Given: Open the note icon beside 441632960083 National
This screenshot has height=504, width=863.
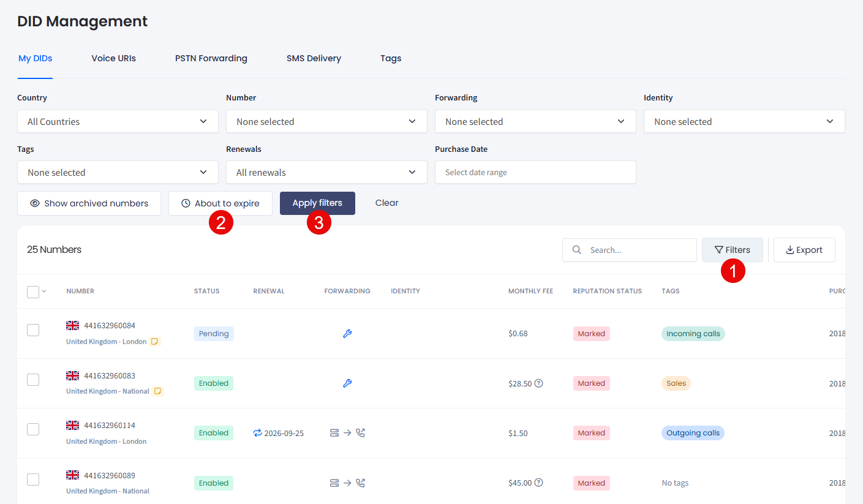Looking at the screenshot, I should pos(158,391).
